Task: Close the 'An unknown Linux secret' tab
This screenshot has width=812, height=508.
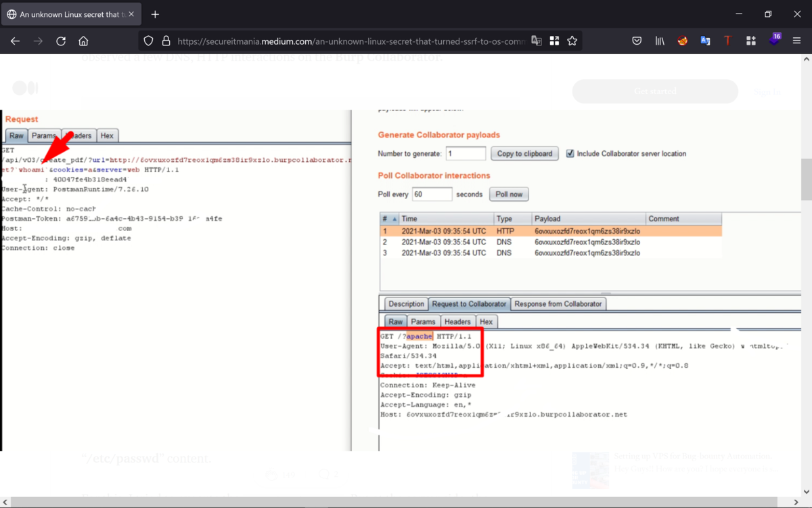Action: click(131, 14)
